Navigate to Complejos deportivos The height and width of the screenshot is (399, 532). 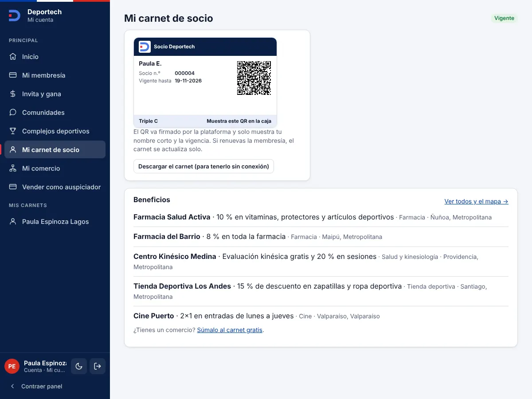tap(55, 131)
